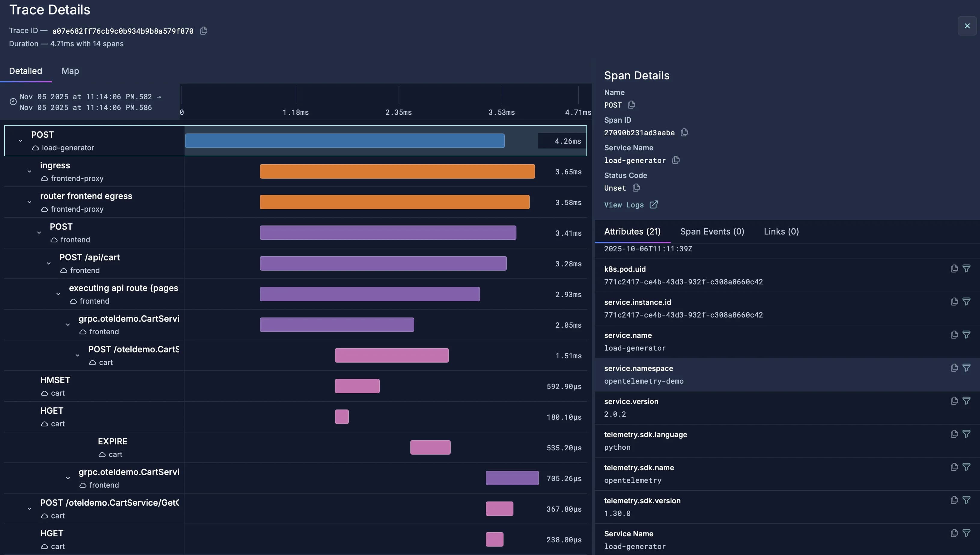Copy the Trace ID to clipboard
Screen dimensions: 980x555
204,31
